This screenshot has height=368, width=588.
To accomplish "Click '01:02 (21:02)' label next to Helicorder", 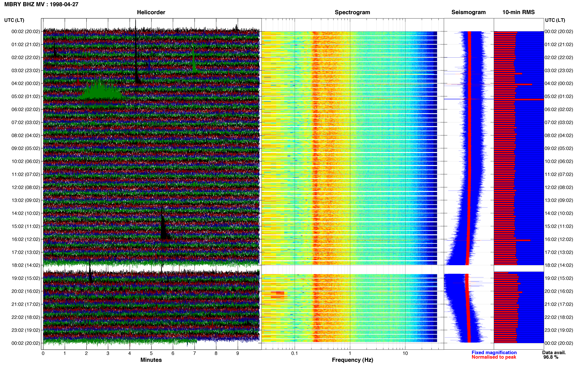I will coord(26,45).
